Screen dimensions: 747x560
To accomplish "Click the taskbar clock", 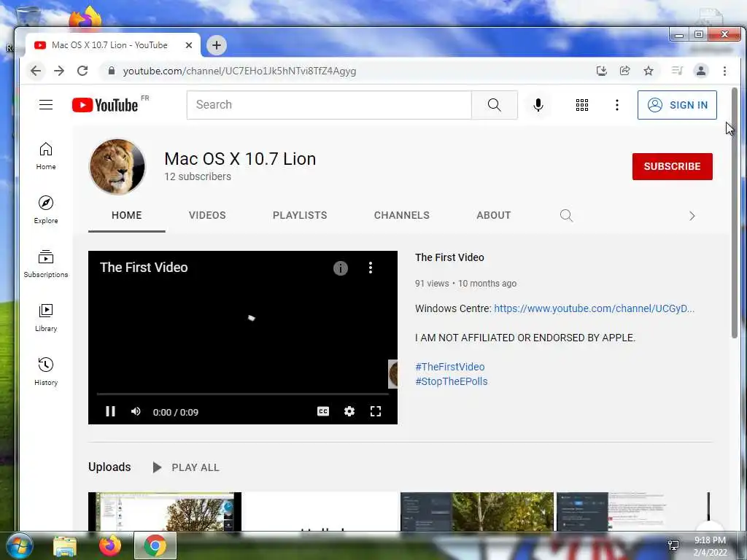I will tap(710, 546).
